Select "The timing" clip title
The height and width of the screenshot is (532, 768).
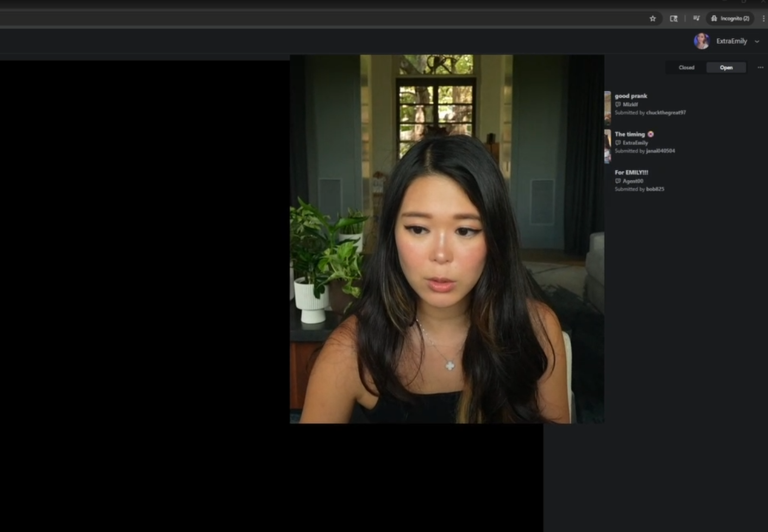pos(630,134)
